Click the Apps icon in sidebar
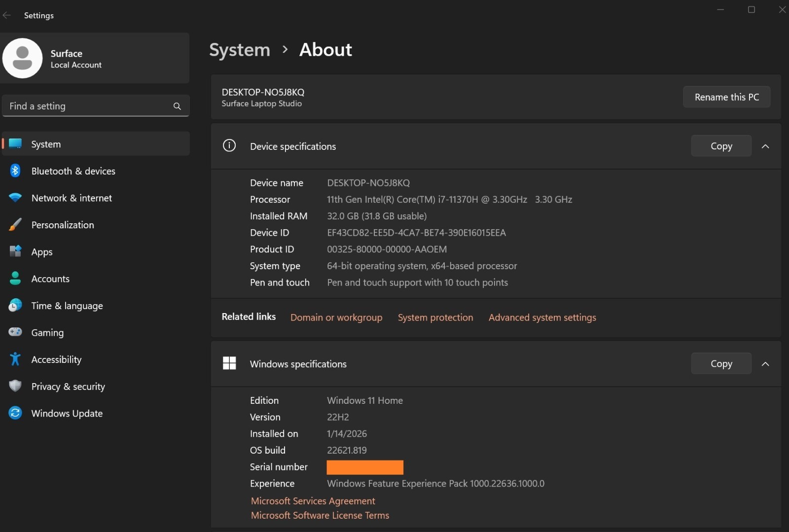This screenshot has height=532, width=789. (x=15, y=251)
